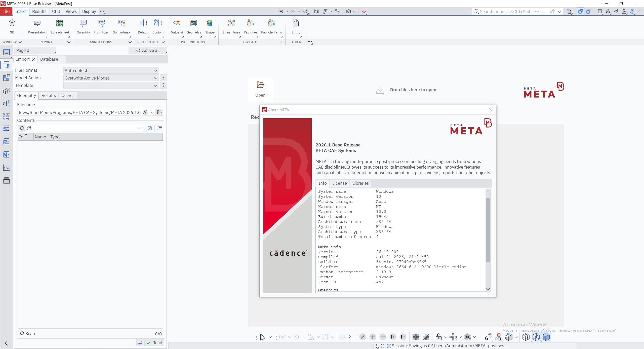Screen dimensions: 644x349
Task: Start recording with red circle icon
Action: click(x=364, y=11)
